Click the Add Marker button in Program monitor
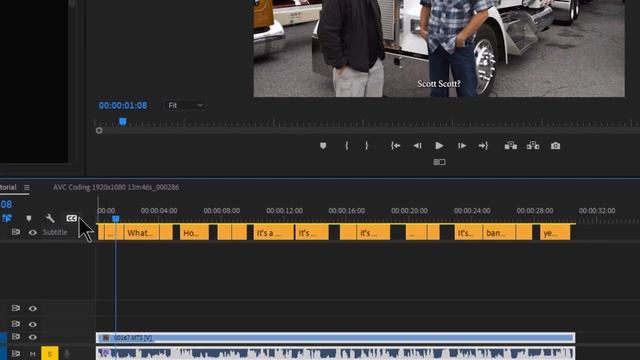Image resolution: width=640 pixels, height=360 pixels. [323, 146]
